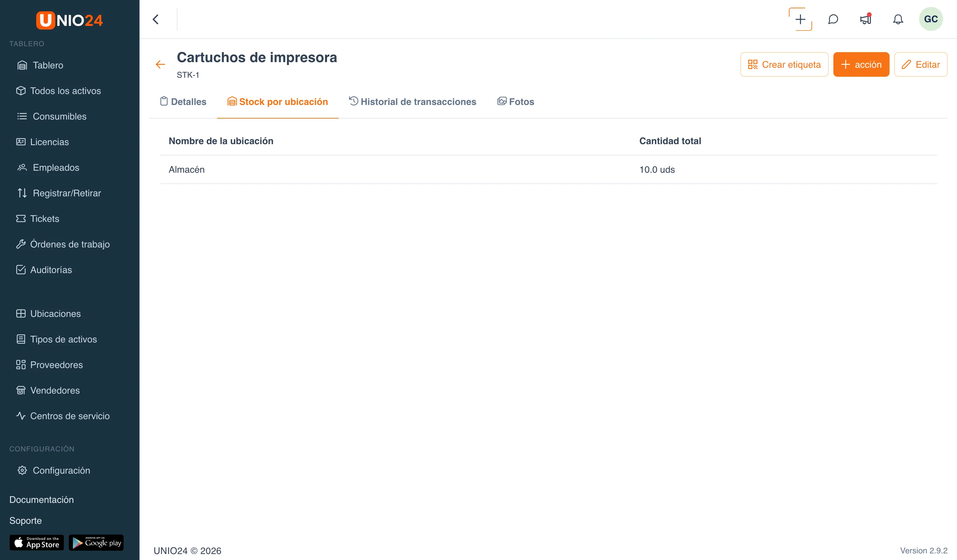The height and width of the screenshot is (560, 957).
Task: Open the Licencias section
Action: tap(50, 142)
